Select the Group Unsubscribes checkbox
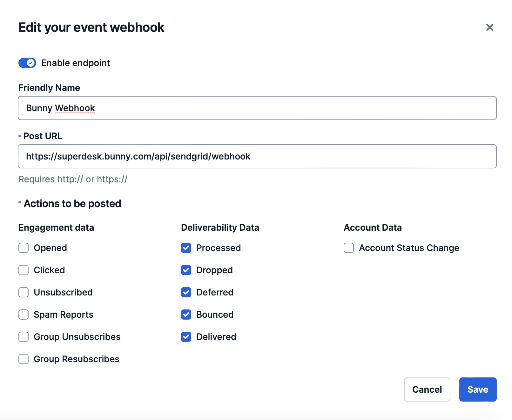Screen dimensions: 512x420 point(24,337)
